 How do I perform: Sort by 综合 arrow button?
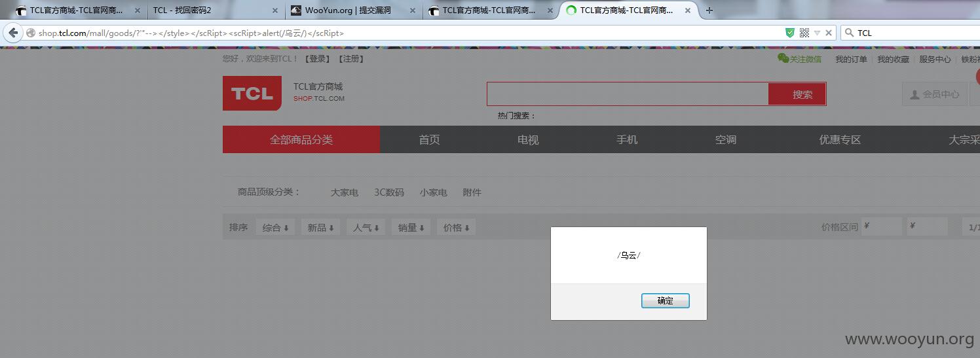[275, 228]
